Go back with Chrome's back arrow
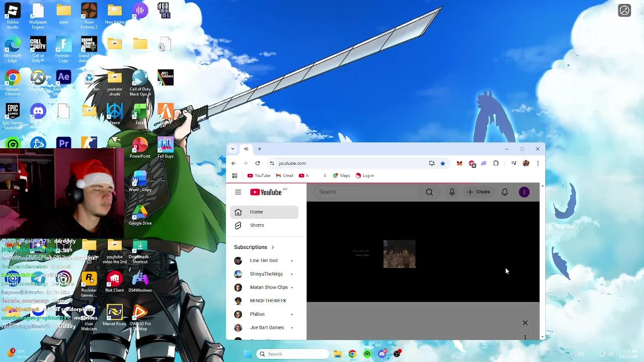644x362 pixels. [233, 163]
